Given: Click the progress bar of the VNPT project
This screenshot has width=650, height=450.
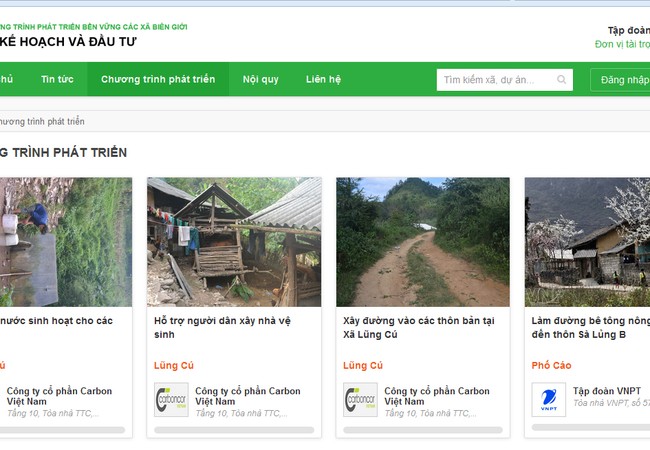Looking at the screenshot, I should pos(591,427).
